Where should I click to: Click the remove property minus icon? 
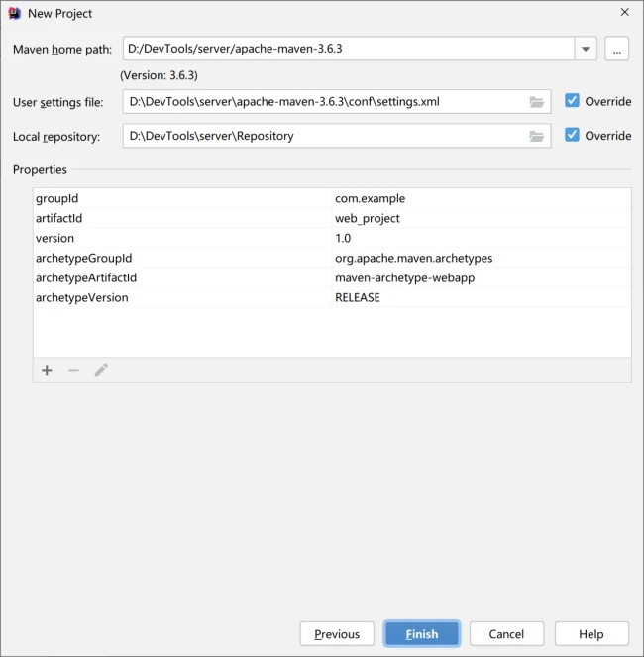click(x=73, y=370)
